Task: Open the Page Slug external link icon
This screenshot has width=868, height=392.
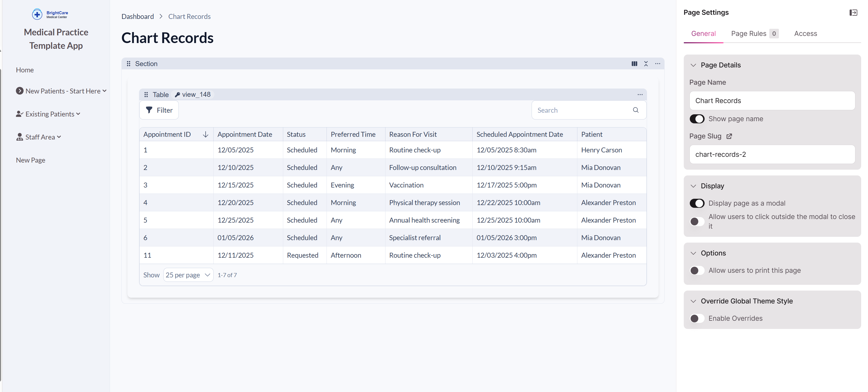Action: (x=729, y=137)
